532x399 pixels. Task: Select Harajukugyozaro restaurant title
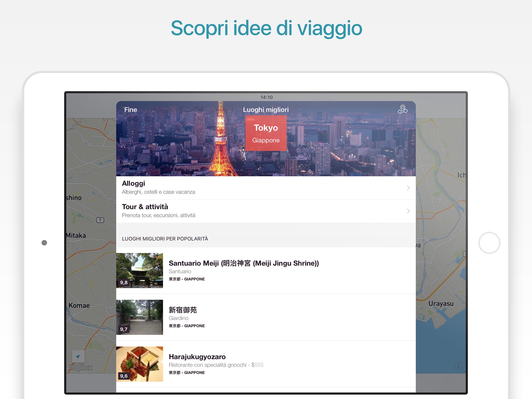click(x=197, y=357)
